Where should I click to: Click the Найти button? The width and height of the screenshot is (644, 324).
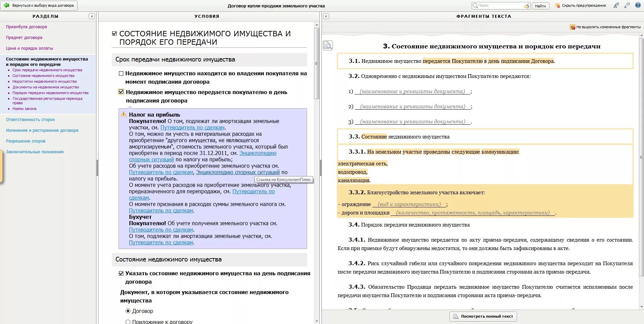click(x=541, y=6)
